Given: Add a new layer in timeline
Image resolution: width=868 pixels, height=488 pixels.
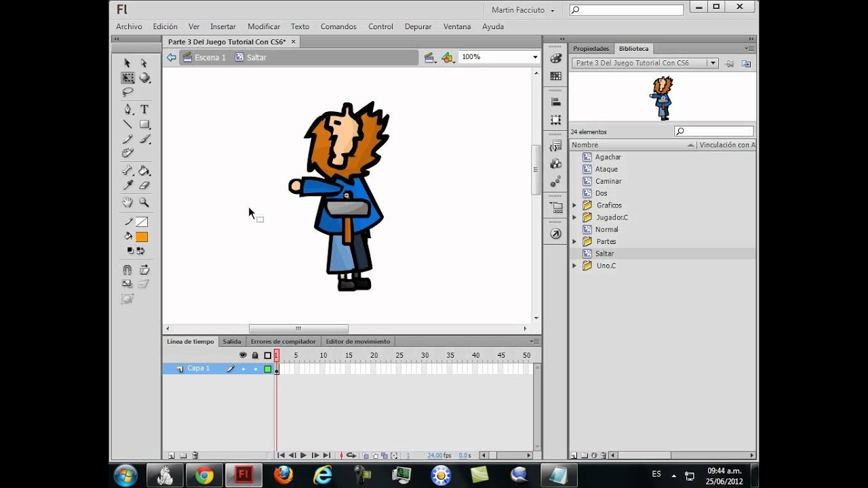Looking at the screenshot, I should point(171,455).
